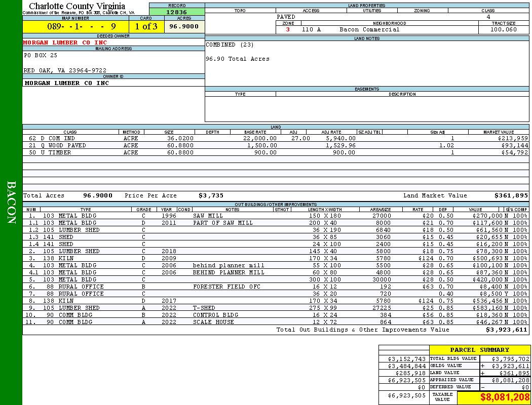Screen dimensions: 532x405
Task: Select total bldg value $3,795,702
Action: (511, 359)
